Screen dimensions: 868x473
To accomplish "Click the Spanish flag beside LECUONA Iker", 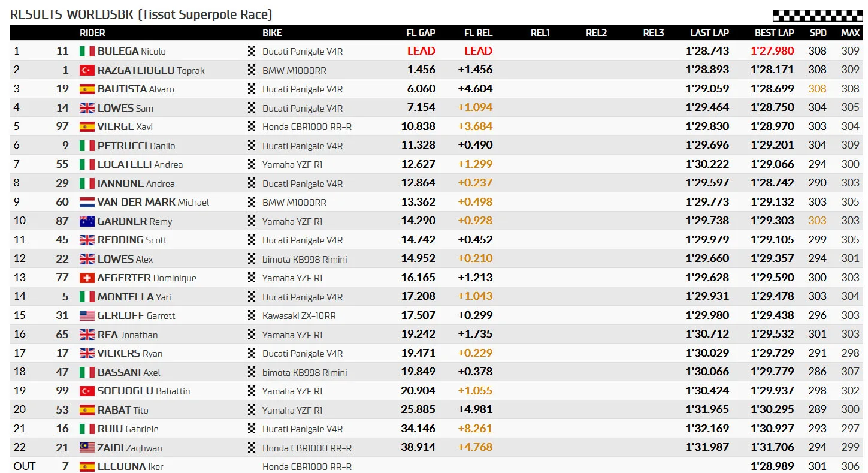I will [x=87, y=466].
